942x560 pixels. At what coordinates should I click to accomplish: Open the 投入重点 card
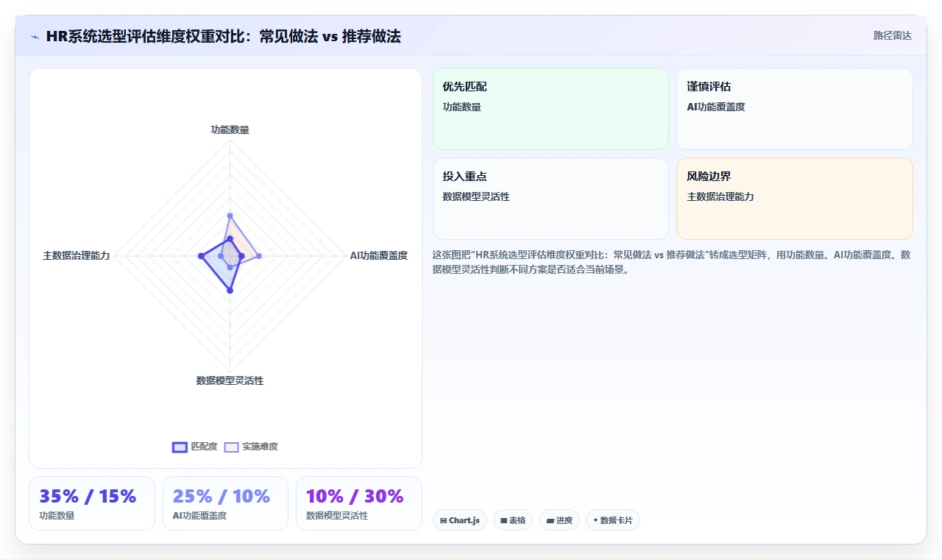550,199
